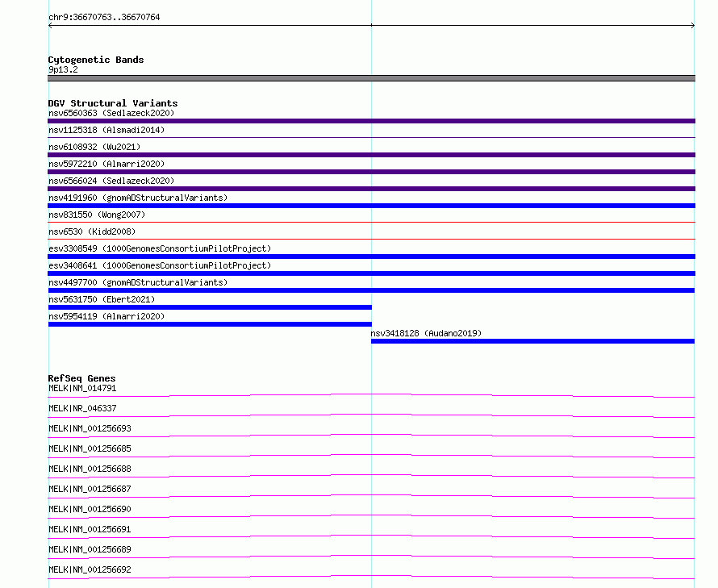Open variant nsv5972210 (Almarri2020) label
Viewport: 718px width, 588px height.
106,164
